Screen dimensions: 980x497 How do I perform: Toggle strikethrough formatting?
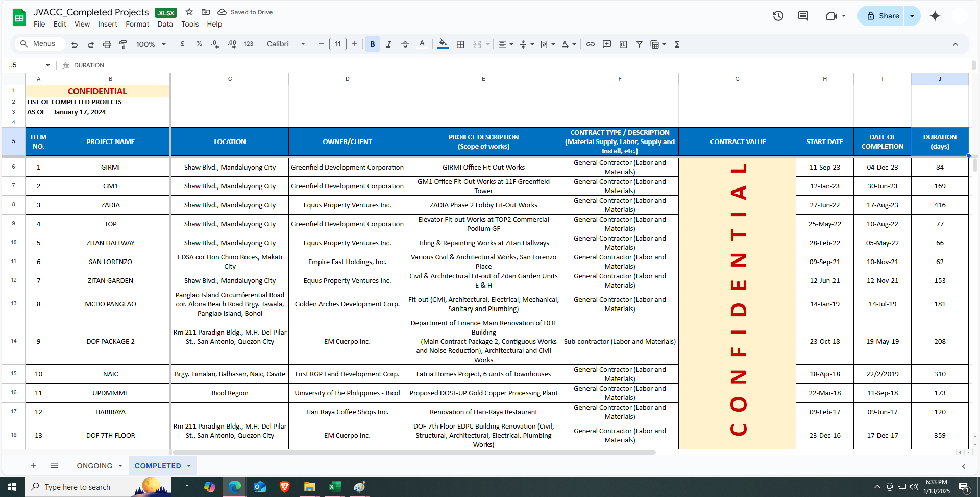point(405,44)
